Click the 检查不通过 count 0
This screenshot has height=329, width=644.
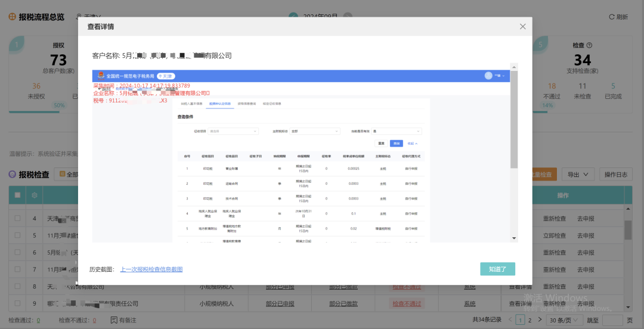tap(94, 320)
